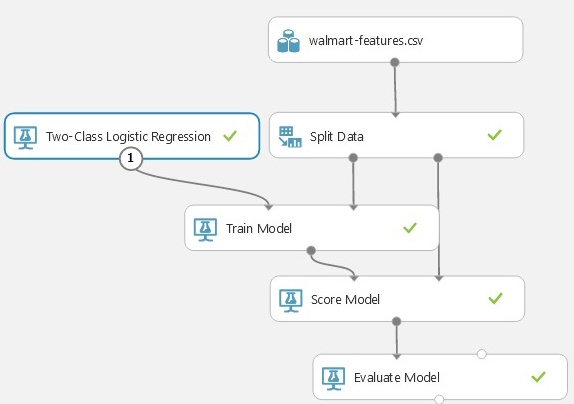Click Score Model output port
This screenshot has width=574, height=404.
(396, 322)
